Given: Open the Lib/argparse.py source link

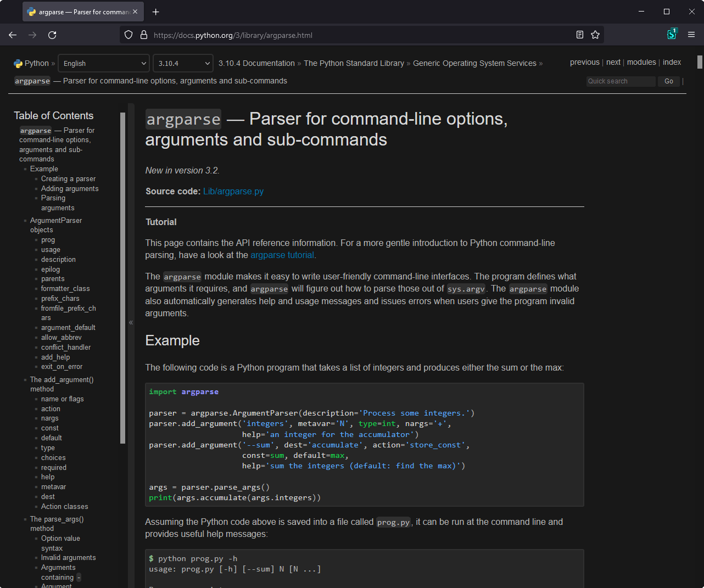Looking at the screenshot, I should point(233,192).
